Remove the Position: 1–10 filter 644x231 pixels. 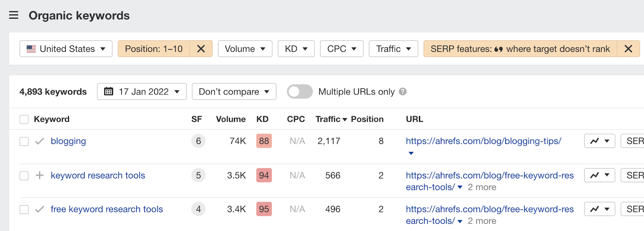point(201,49)
